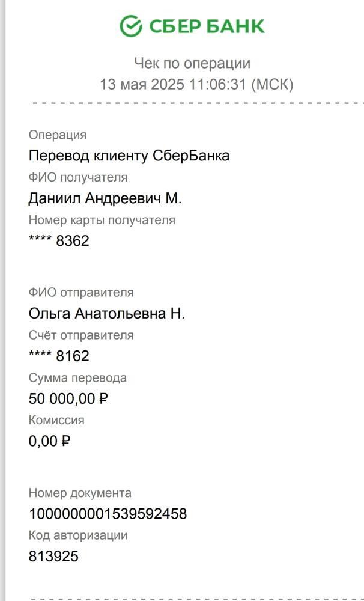Select sender account ending 8162

pos(59,356)
